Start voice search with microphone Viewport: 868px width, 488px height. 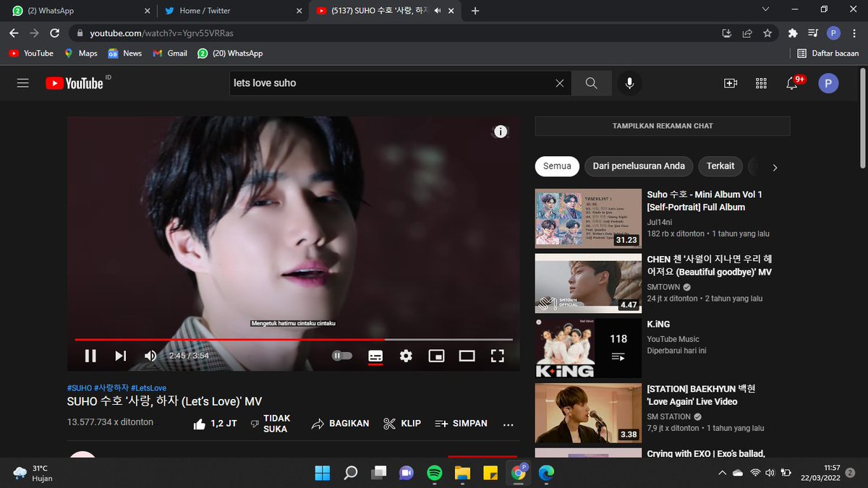pyautogui.click(x=629, y=83)
